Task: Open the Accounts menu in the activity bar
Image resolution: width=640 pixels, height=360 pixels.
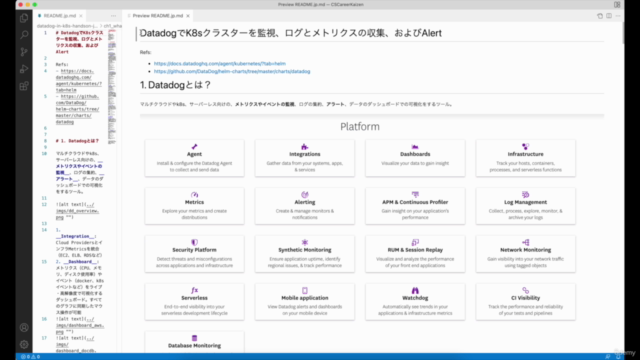Action: 24,327
